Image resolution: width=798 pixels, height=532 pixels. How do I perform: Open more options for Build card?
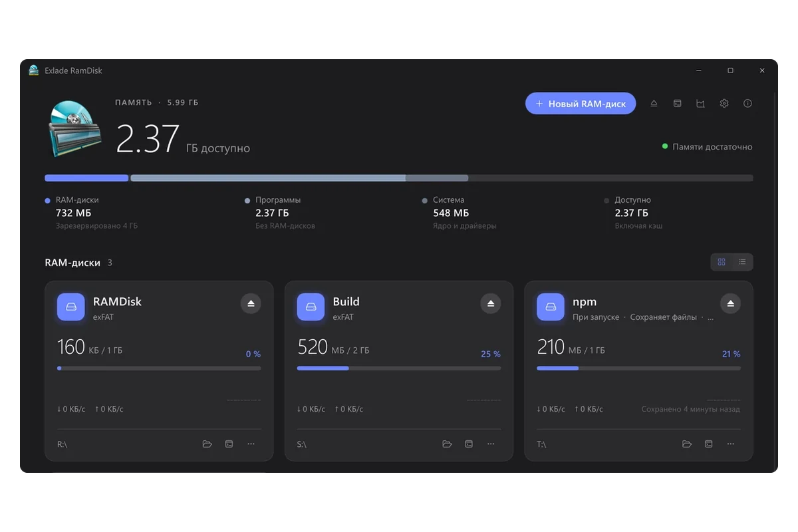(x=491, y=444)
